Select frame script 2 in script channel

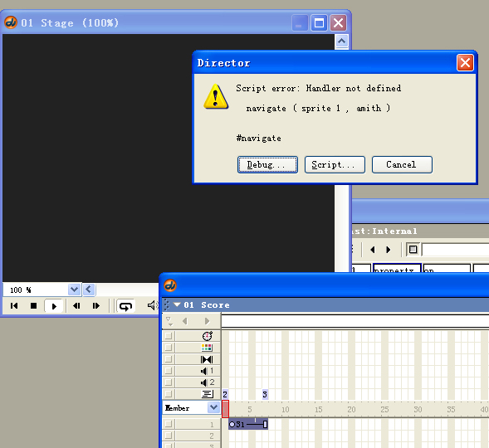click(225, 394)
